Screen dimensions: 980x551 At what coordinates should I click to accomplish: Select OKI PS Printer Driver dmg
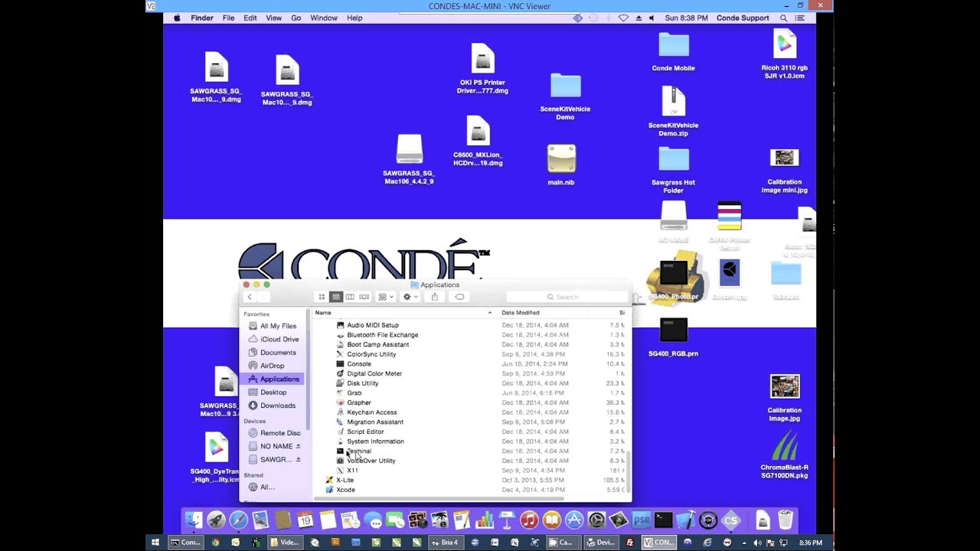482,69
